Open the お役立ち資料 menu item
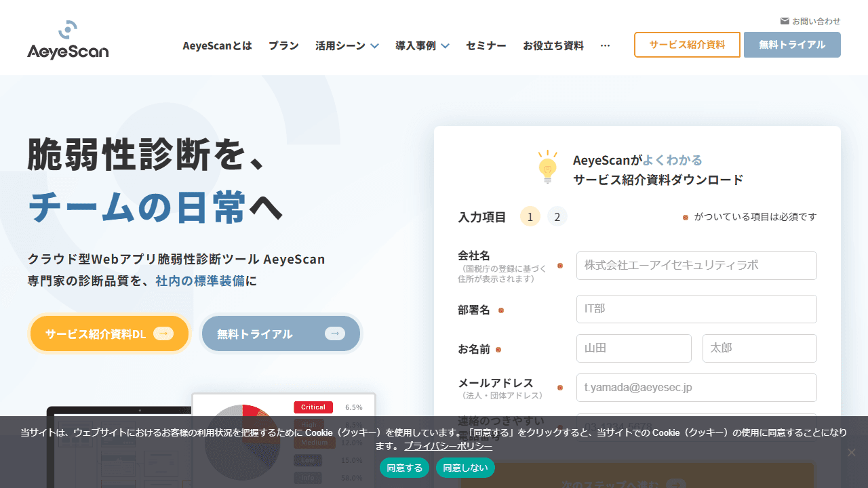Image resolution: width=868 pixels, height=488 pixels. tap(553, 45)
